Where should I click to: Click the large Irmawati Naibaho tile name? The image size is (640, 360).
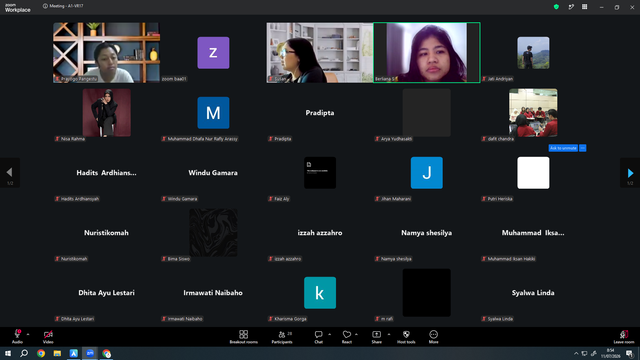[x=213, y=293]
